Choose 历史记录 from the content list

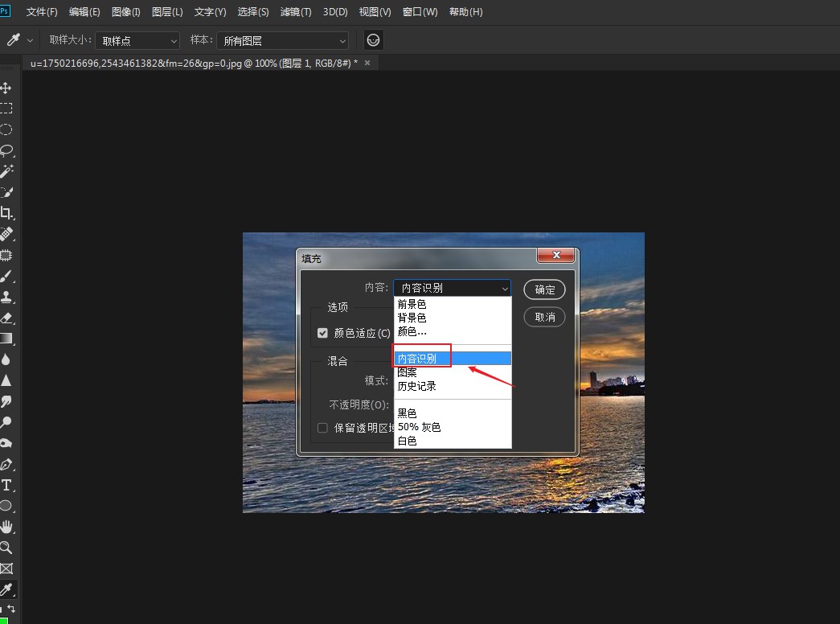(x=417, y=386)
